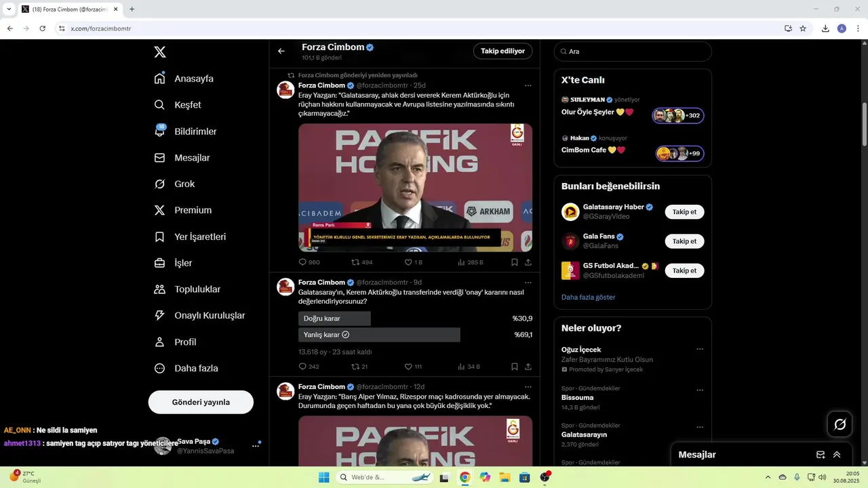Screen dimensions: 868x488
Task: Open the Chrome menu (three dots)
Action: tap(859, 28)
